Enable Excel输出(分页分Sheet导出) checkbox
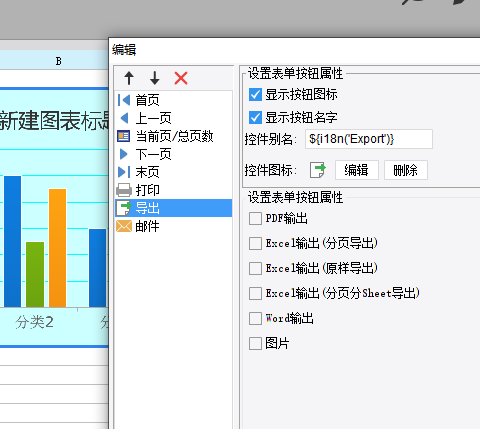The width and height of the screenshot is (480, 429). click(x=255, y=294)
